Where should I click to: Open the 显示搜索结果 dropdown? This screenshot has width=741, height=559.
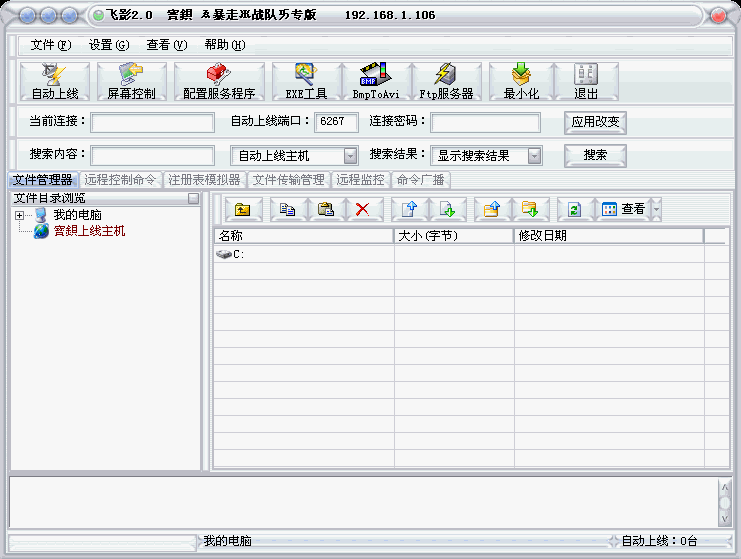tap(535, 156)
